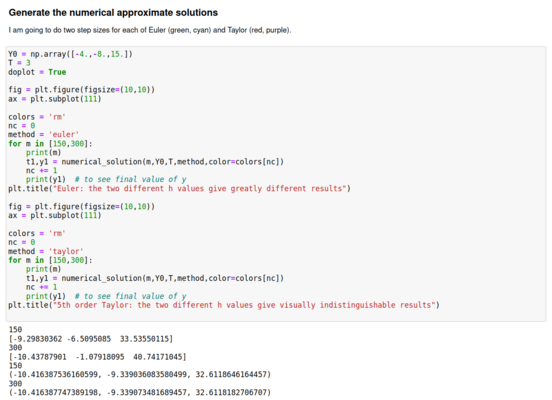The width and height of the screenshot is (552, 400).
Task: Click the T = 3 code line
Action: 19,63
